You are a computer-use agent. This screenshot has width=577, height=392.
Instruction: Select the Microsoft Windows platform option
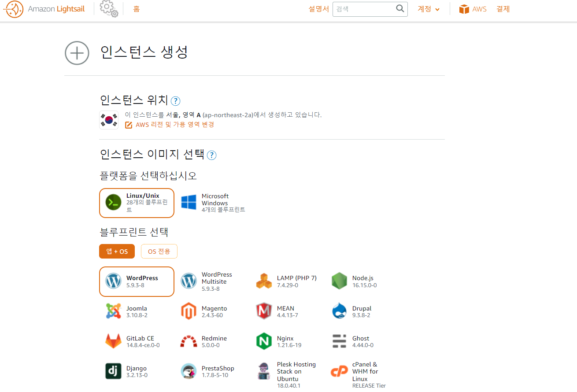(213, 203)
